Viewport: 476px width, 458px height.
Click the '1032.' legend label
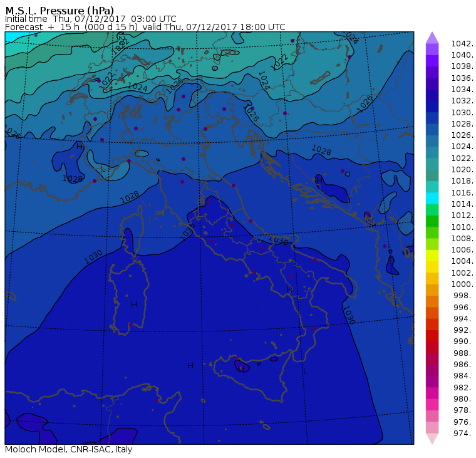(x=462, y=100)
